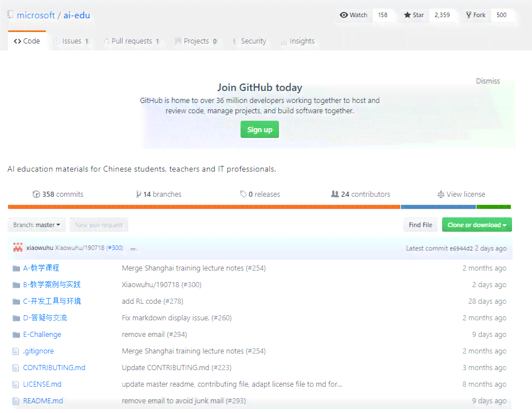Screen dimensions: 532x413
Task: Click the Fork icon
Action: tap(468, 15)
